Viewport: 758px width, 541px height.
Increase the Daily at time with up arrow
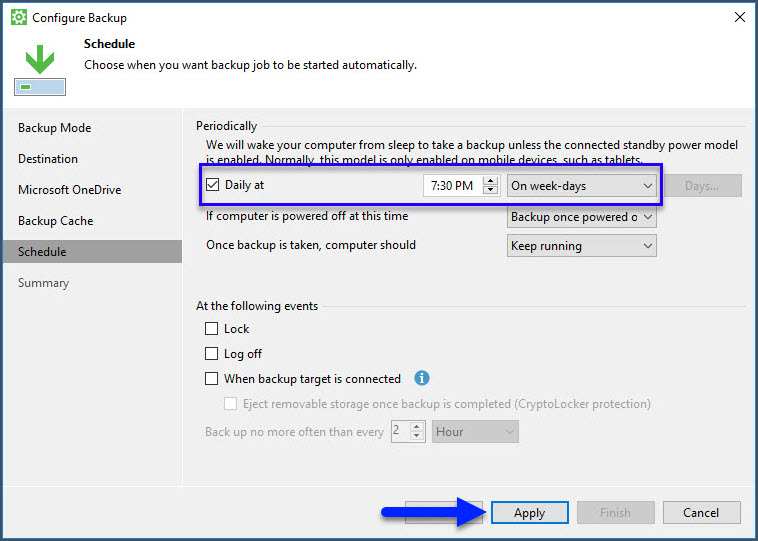pos(490,181)
